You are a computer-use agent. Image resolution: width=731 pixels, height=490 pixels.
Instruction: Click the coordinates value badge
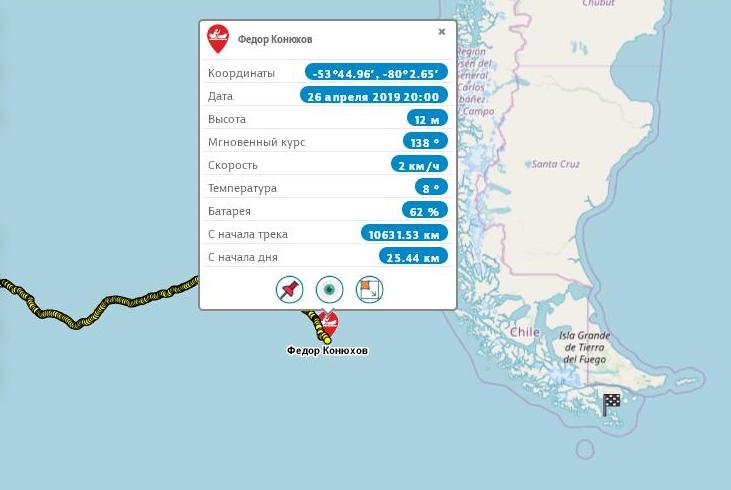point(376,72)
